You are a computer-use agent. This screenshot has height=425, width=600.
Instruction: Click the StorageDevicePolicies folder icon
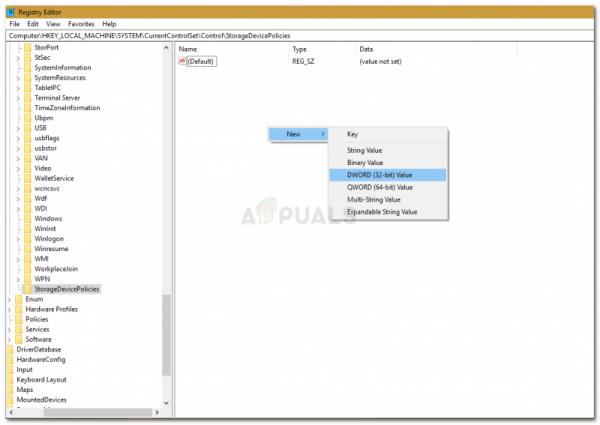(28, 289)
